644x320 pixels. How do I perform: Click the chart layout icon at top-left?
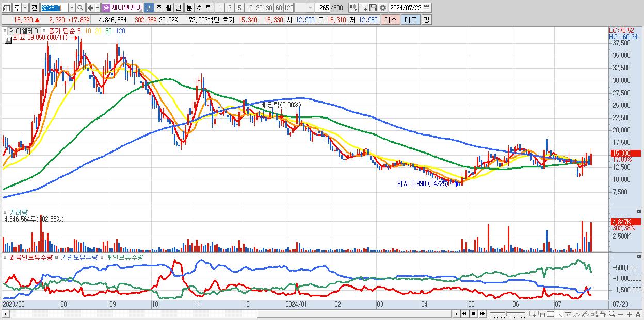[6, 8]
